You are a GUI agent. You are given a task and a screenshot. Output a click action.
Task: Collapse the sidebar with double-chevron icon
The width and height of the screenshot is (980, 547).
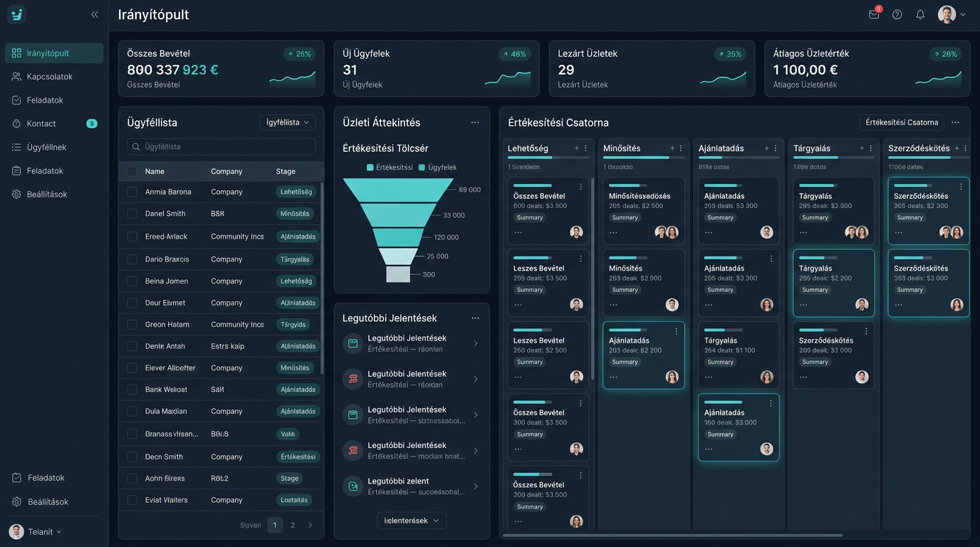pos(95,14)
